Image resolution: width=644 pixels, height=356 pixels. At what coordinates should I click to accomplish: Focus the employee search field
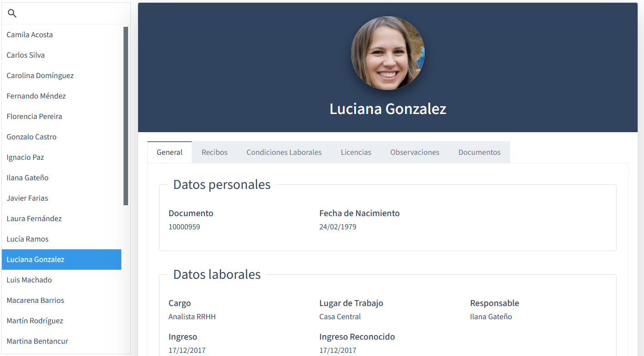(x=70, y=14)
